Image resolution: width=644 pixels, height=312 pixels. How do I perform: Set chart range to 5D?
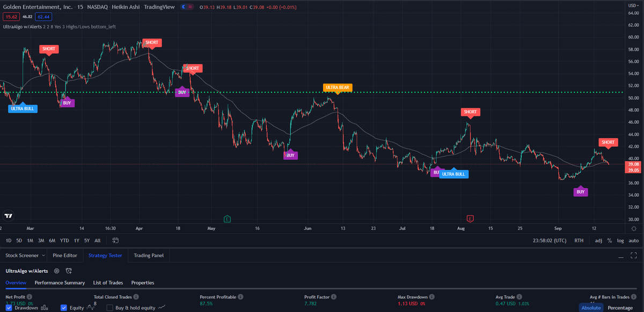(19, 240)
